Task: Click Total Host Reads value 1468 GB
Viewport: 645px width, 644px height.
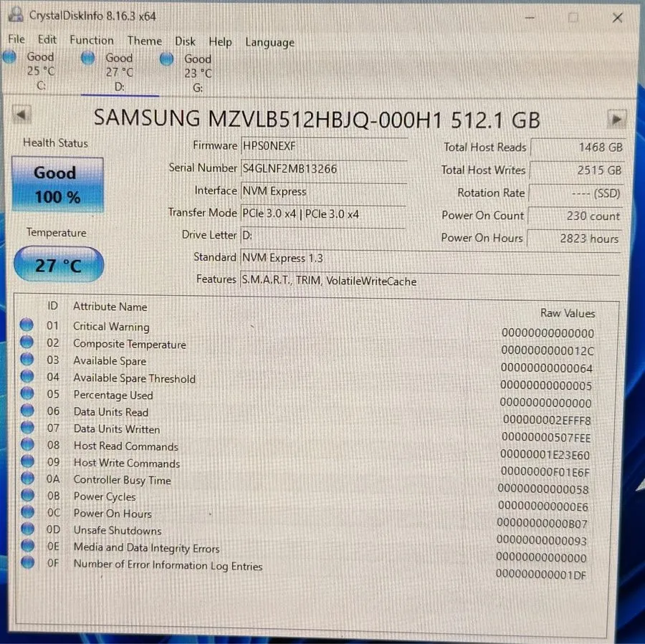Action: [578, 148]
